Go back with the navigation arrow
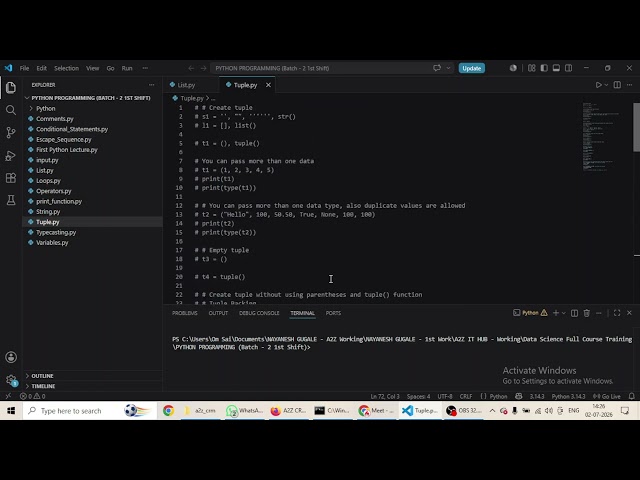Screen dimensions: 640x480 click(191, 68)
